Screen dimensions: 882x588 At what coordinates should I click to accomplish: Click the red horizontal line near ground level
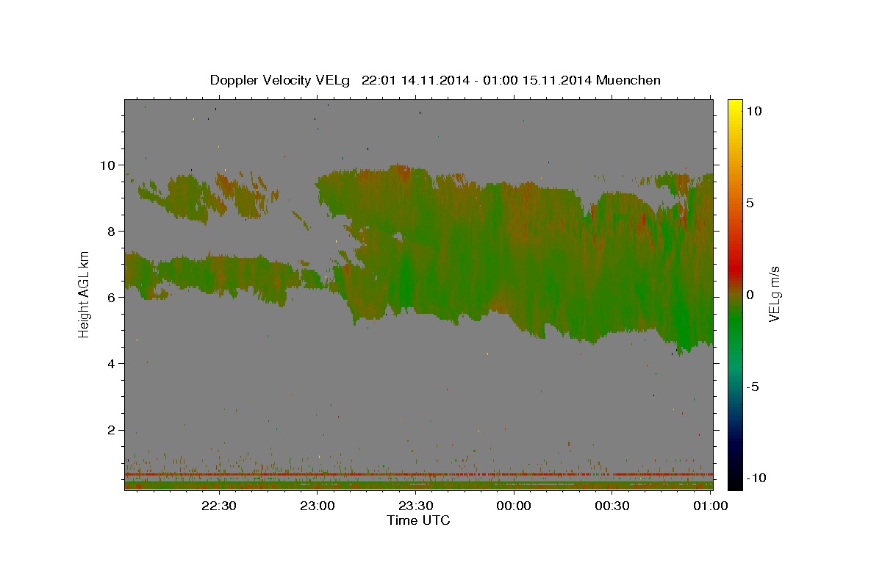click(x=419, y=475)
